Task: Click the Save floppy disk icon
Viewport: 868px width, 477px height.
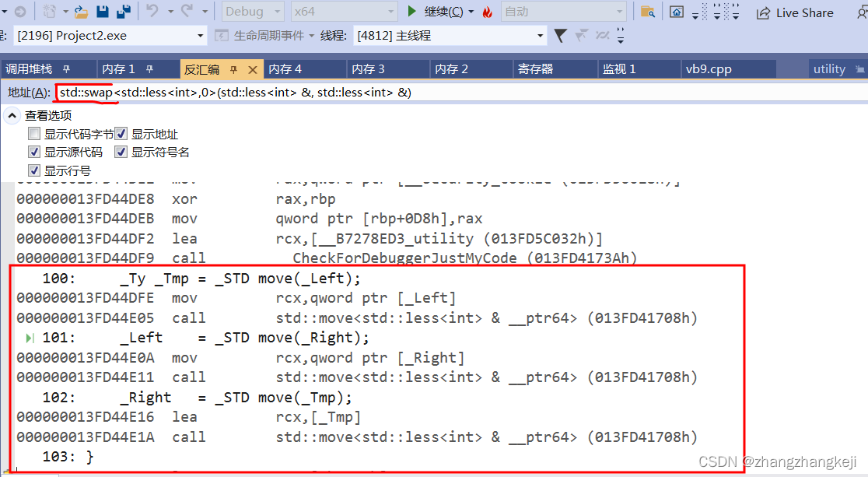Action: click(103, 12)
